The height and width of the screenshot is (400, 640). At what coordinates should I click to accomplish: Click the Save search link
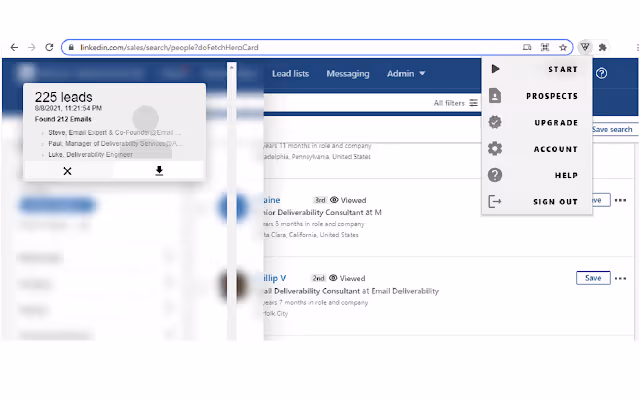pos(612,129)
